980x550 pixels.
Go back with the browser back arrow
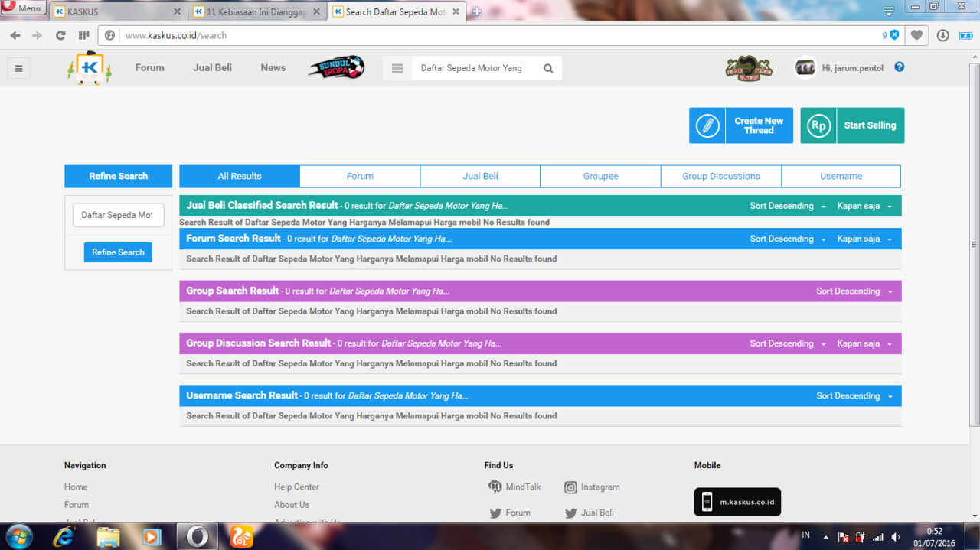(15, 35)
